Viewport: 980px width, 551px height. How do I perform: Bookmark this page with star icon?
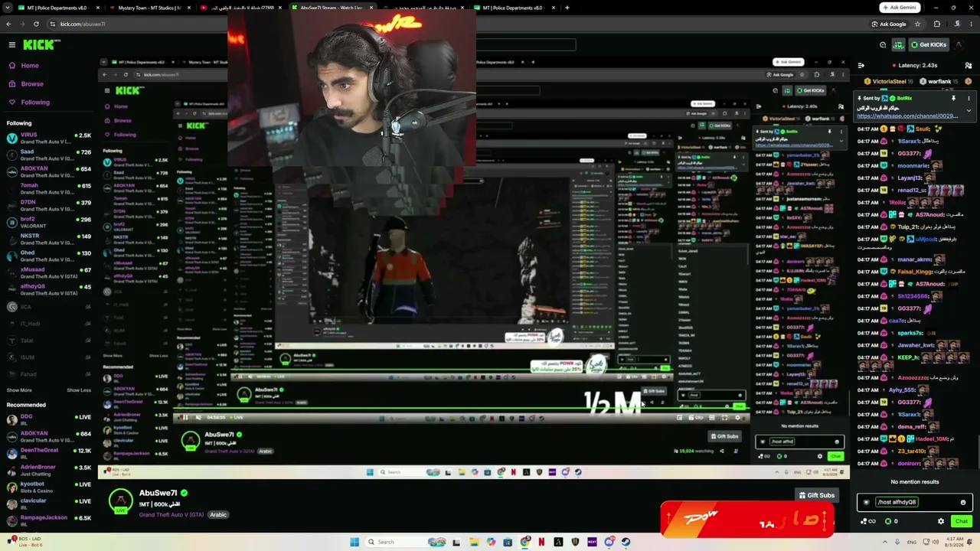point(917,24)
